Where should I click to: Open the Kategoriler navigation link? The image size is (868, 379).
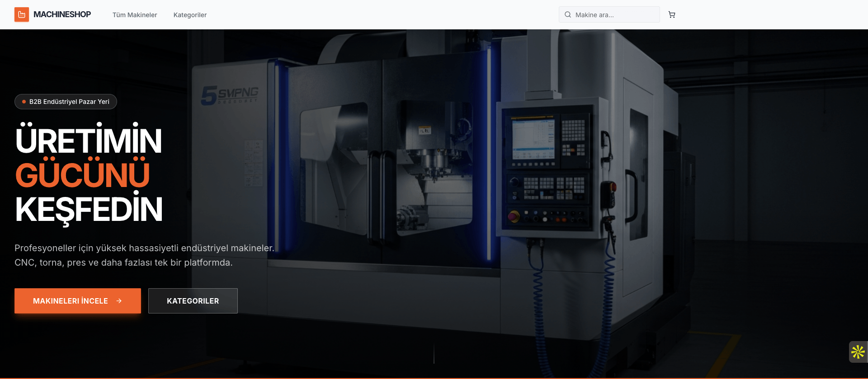tap(190, 15)
